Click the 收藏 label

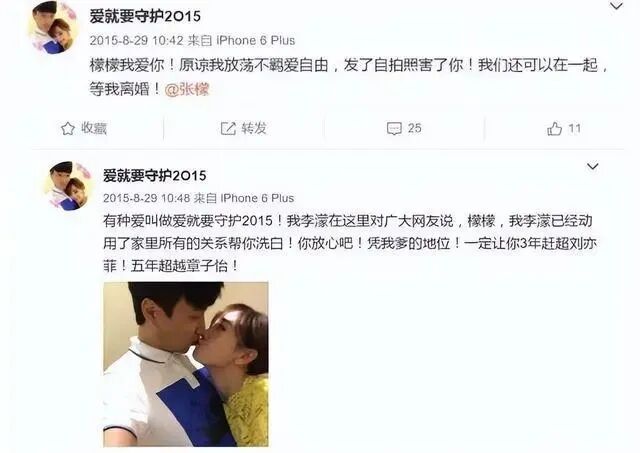point(94,128)
